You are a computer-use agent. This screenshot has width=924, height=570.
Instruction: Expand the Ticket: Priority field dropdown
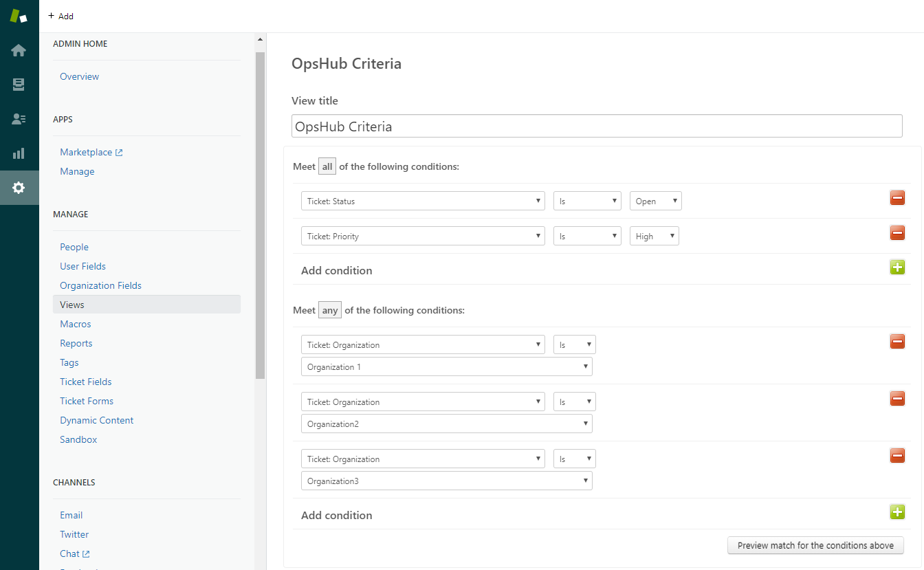423,237
